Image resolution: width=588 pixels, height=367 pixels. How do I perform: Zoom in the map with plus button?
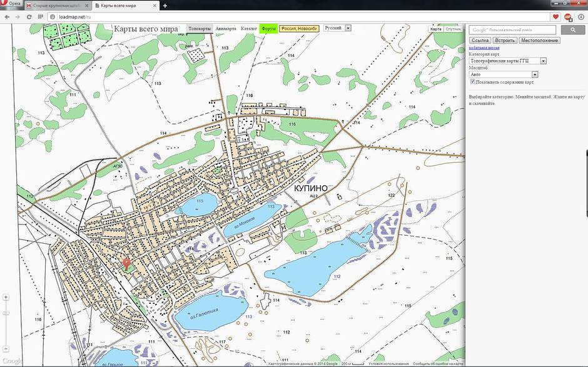tap(6, 297)
